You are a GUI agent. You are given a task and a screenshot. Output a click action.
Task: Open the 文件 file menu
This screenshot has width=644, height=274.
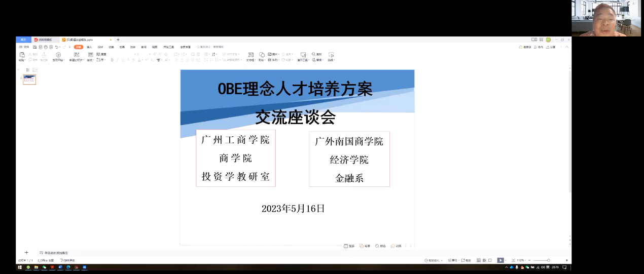(24, 47)
